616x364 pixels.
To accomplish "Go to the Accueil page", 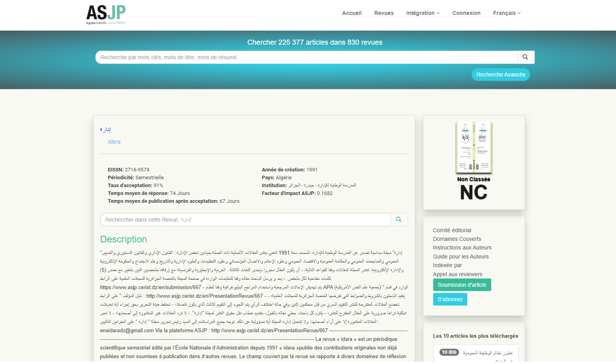I will [x=352, y=13].
